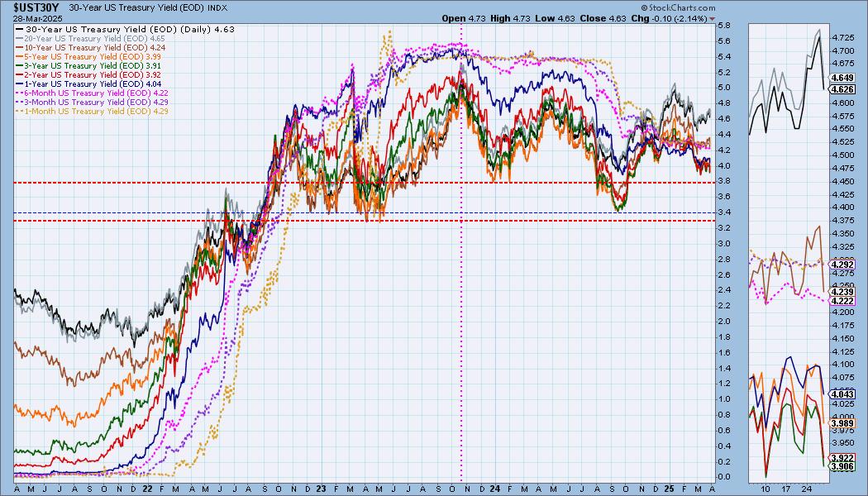Click the 3.8 label on main y-axis
The height and width of the screenshot is (496, 868).
(x=723, y=181)
